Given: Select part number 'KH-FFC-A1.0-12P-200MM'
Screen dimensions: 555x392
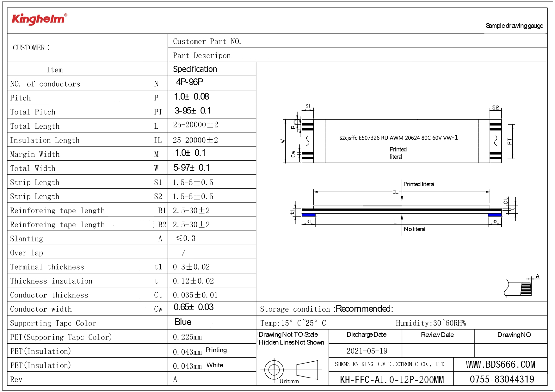Looking at the screenshot, I should click(x=392, y=380).
